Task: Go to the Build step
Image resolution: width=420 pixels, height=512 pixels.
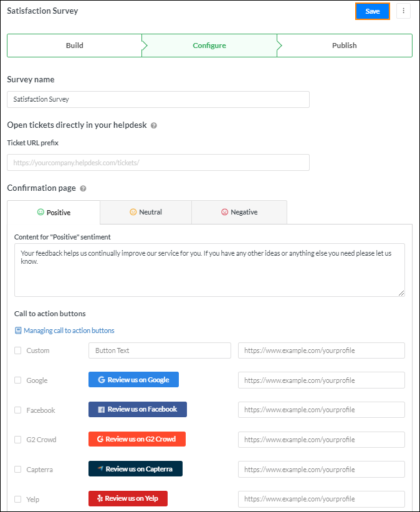Action: pyautogui.click(x=75, y=46)
